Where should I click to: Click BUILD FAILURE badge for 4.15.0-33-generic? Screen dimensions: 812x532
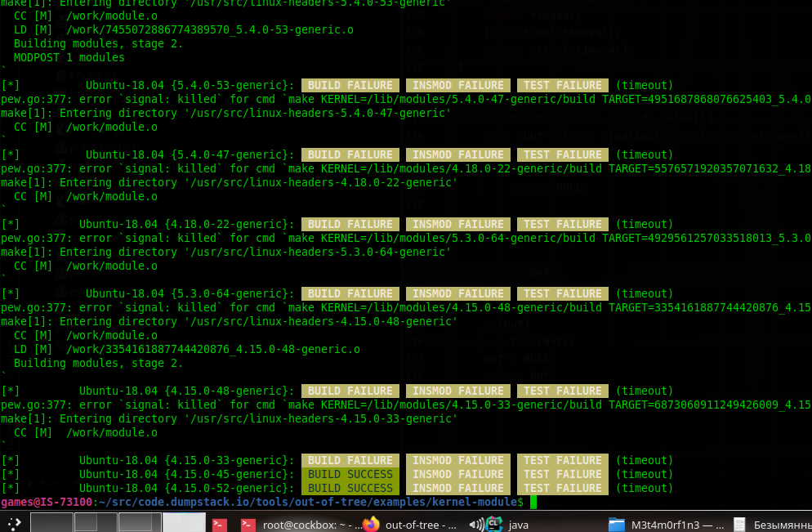click(350, 460)
